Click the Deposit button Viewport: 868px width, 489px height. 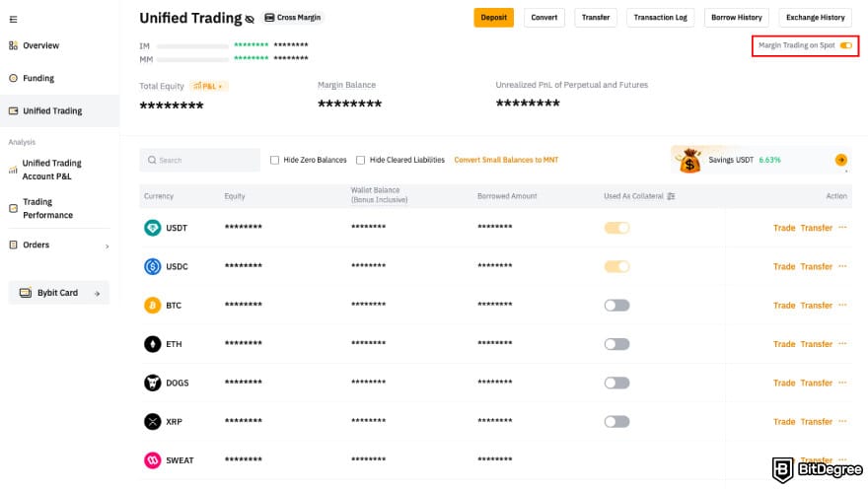(494, 18)
